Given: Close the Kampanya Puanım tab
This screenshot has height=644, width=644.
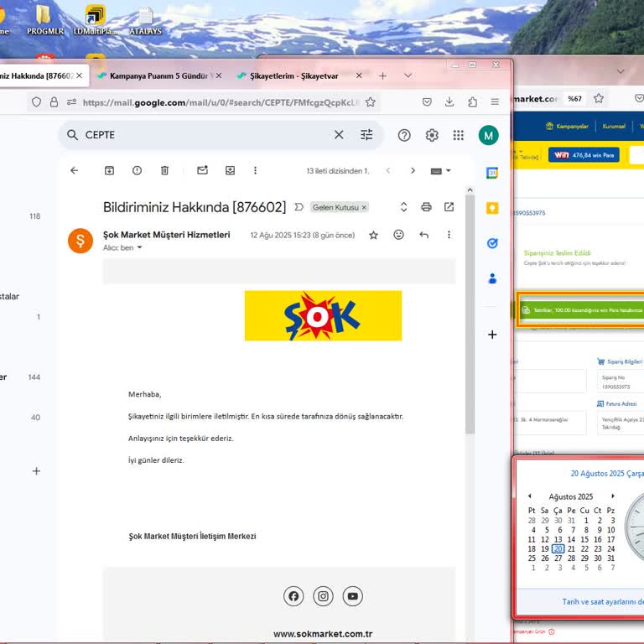Looking at the screenshot, I should point(219,75).
